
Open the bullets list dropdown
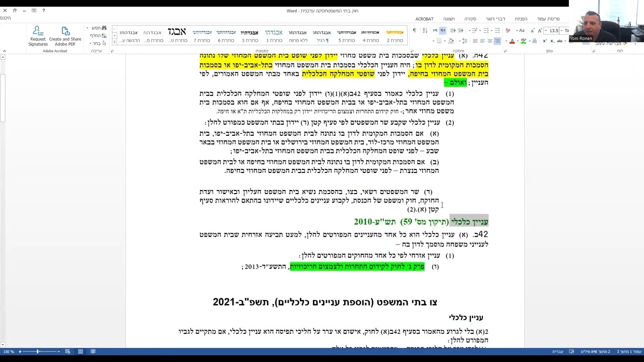click(492, 31)
